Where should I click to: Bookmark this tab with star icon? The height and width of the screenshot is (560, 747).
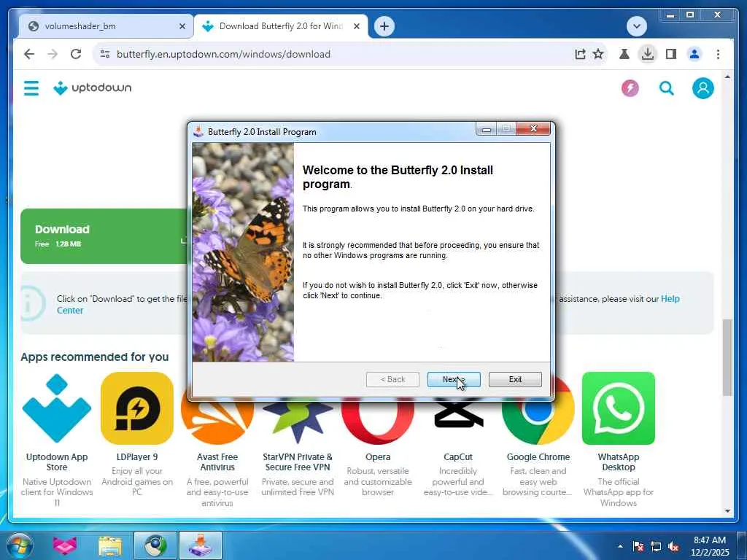pyautogui.click(x=598, y=54)
